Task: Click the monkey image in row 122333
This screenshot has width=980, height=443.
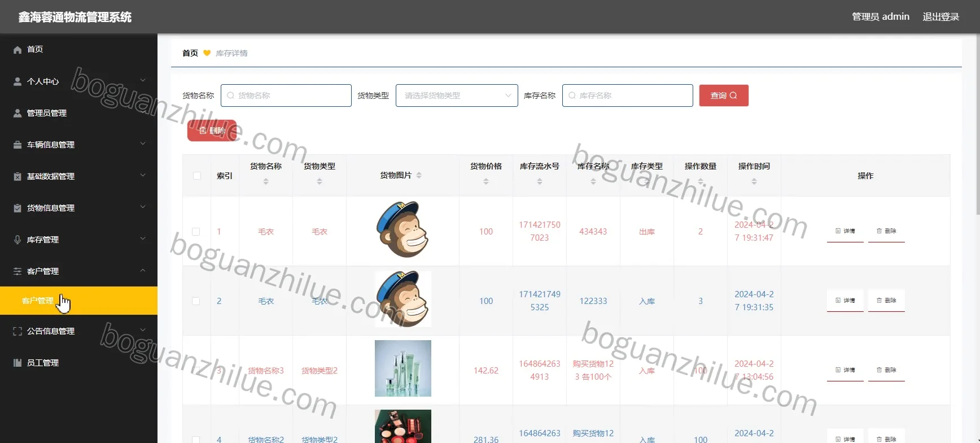Action: pyautogui.click(x=403, y=299)
